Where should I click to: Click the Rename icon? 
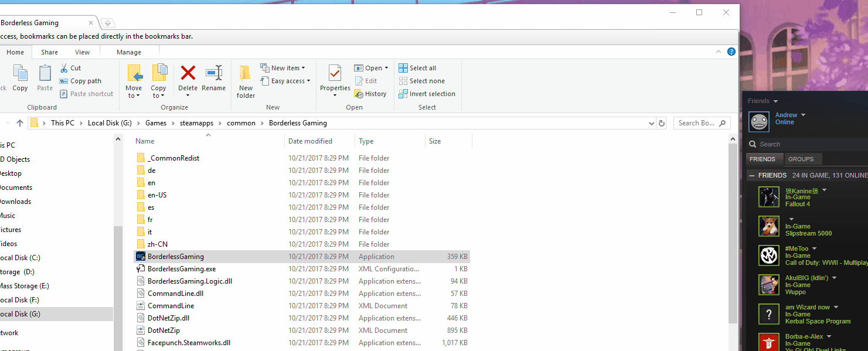coord(213,73)
